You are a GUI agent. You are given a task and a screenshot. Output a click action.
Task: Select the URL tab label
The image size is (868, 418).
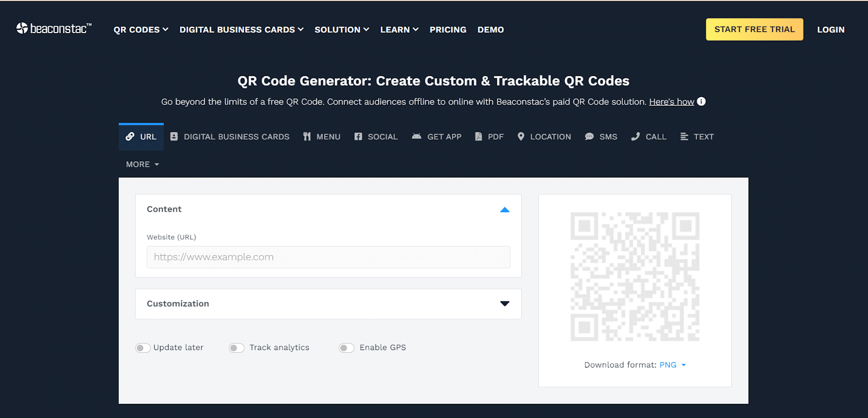[x=148, y=137]
